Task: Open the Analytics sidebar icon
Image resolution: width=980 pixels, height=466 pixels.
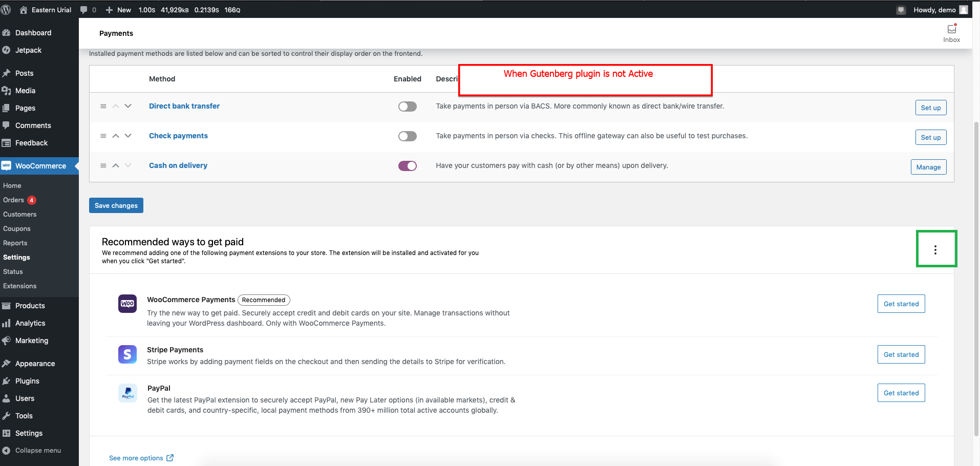Action: (7, 323)
